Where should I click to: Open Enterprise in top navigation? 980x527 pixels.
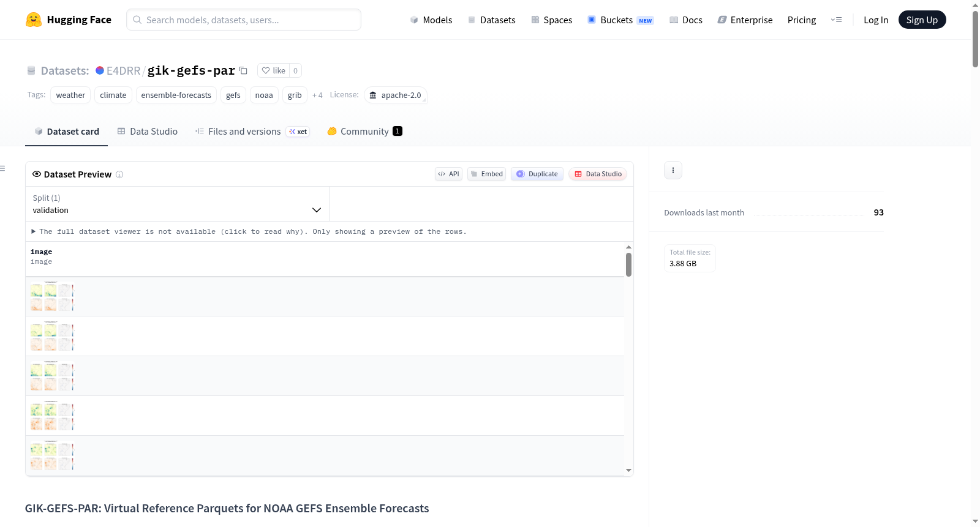(745, 20)
